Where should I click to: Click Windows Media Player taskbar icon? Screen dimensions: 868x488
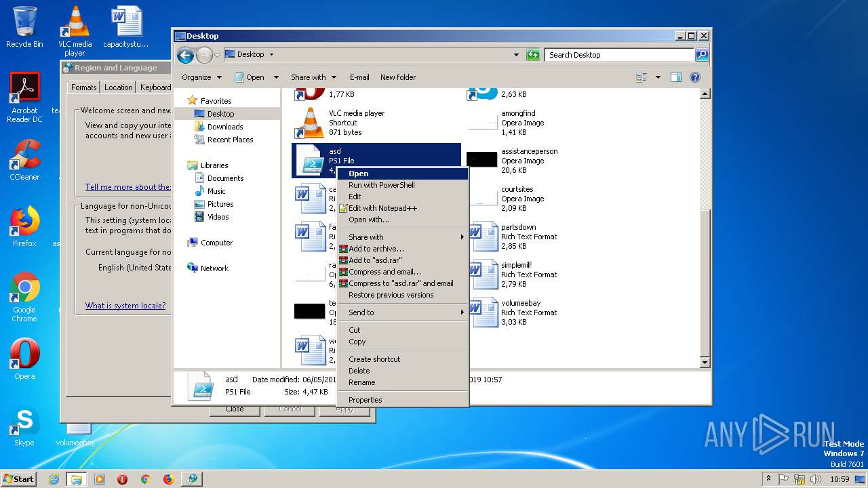tap(100, 479)
